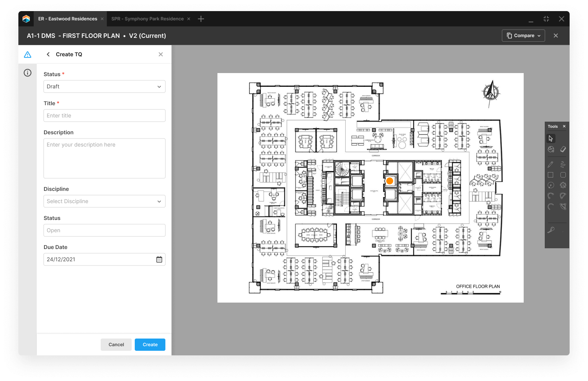The width and height of the screenshot is (588, 381).
Task: Click the Create button
Action: [150, 345]
